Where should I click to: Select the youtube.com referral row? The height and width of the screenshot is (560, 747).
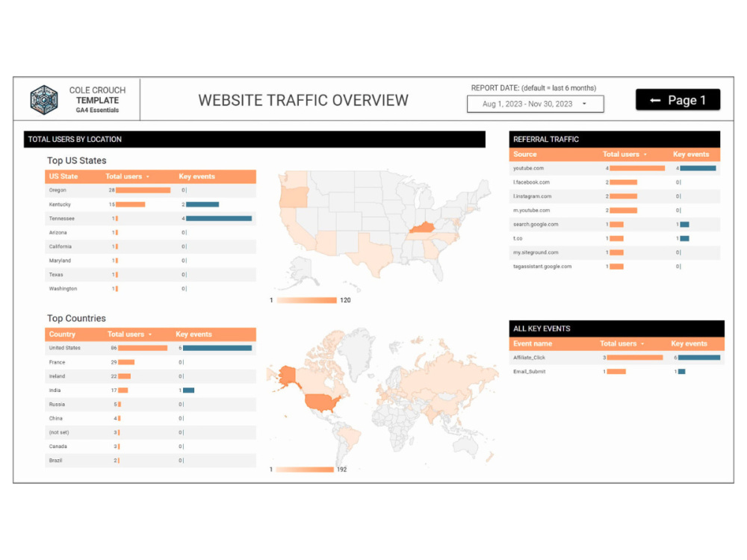pyautogui.click(x=615, y=168)
